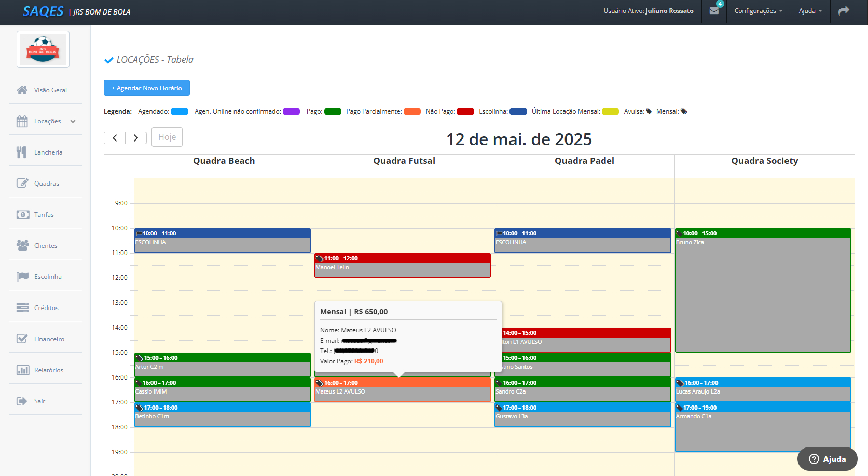Click the Hoje button
Image resolution: width=868 pixels, height=476 pixels.
click(167, 137)
